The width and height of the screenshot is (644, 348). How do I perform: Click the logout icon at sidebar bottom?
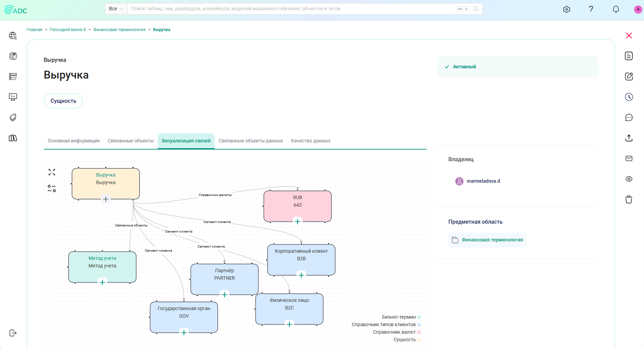(13, 333)
